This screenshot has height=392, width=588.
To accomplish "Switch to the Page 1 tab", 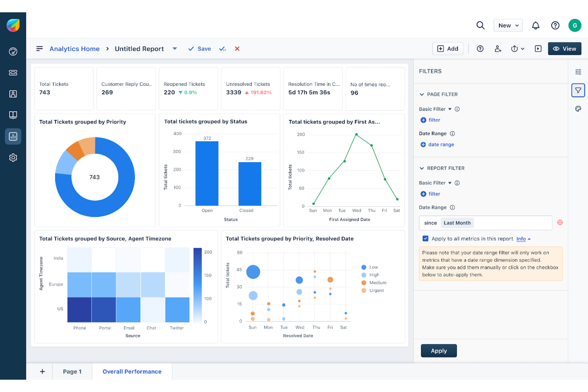I will [72, 371].
